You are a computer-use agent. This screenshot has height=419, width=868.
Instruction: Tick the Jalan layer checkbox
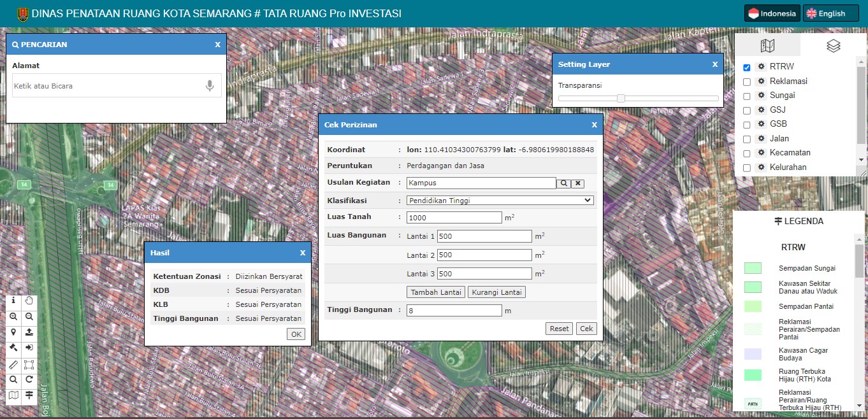pyautogui.click(x=747, y=139)
